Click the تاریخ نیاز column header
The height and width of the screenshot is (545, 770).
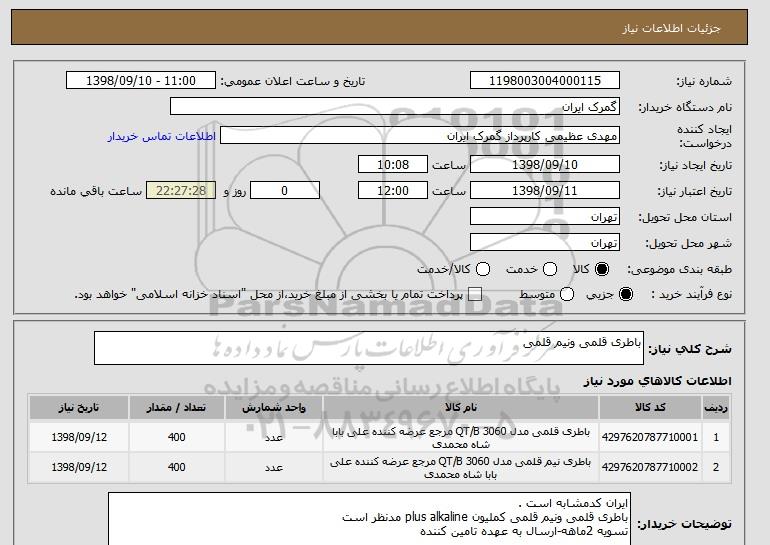[79, 408]
